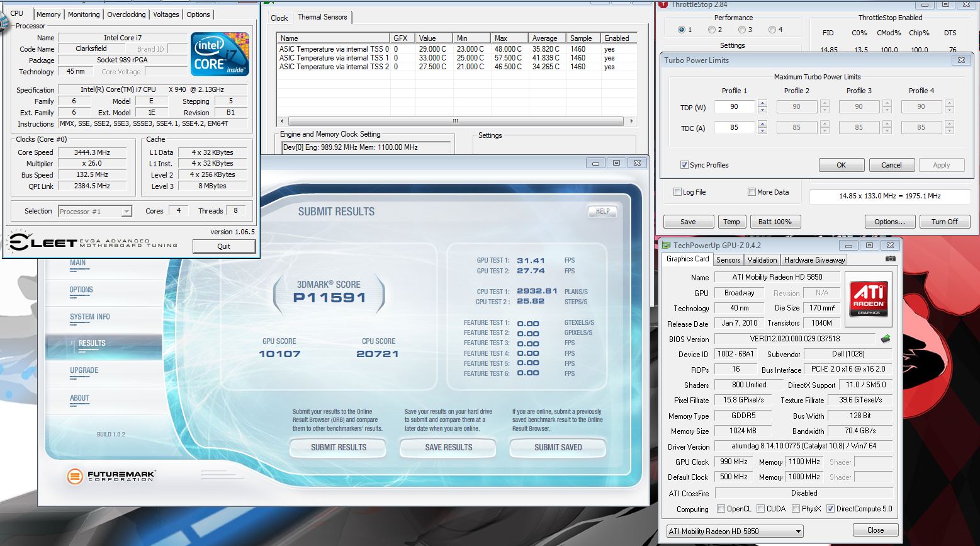Image resolution: width=980 pixels, height=546 pixels.
Task: Click the GPU-Z title bar app icon
Action: (x=665, y=246)
